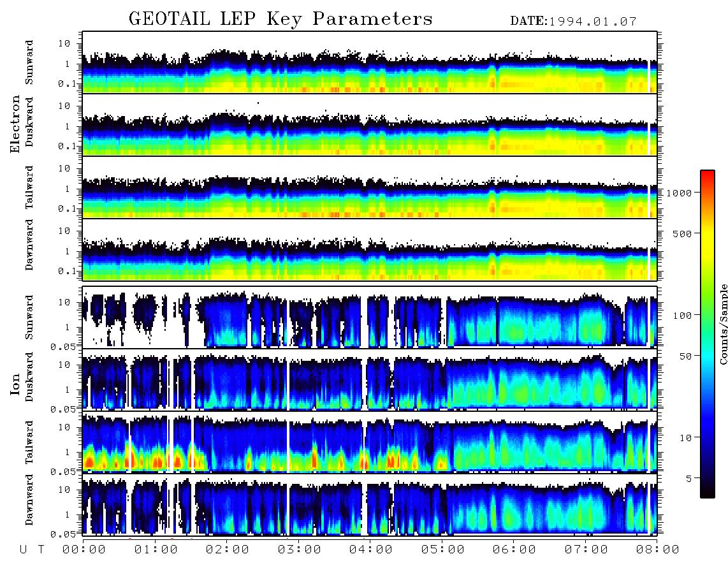Click the 00:00 time tick label
728x561 pixels.
click(84, 550)
